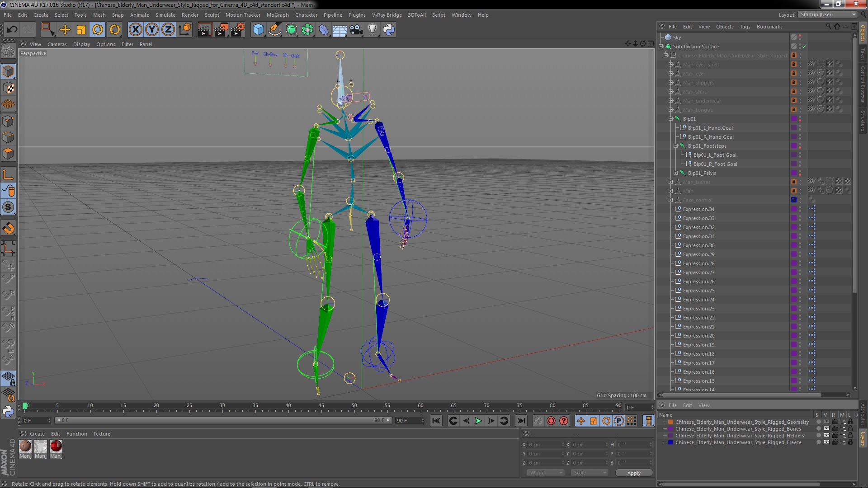
Task: Toggle Y axis lock
Action: [152, 30]
